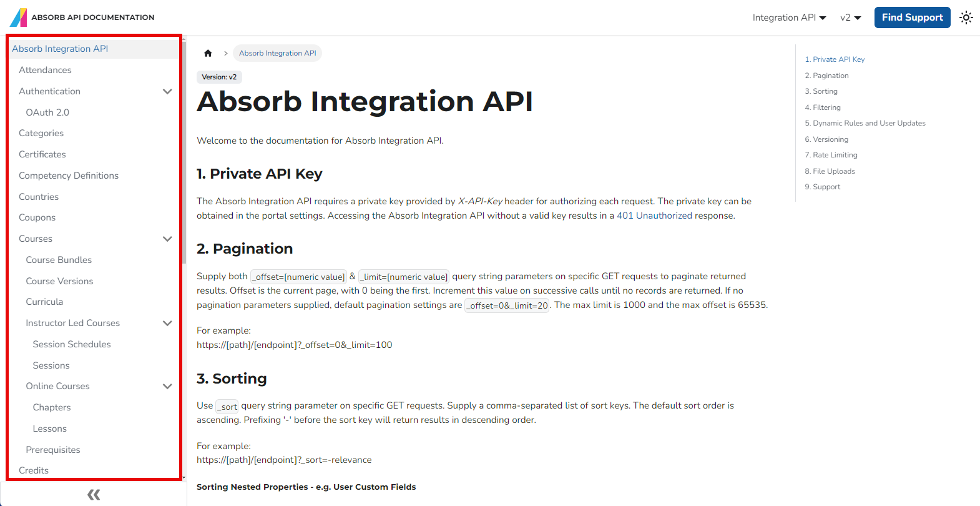Jump to File Uploads in contents

tap(830, 171)
